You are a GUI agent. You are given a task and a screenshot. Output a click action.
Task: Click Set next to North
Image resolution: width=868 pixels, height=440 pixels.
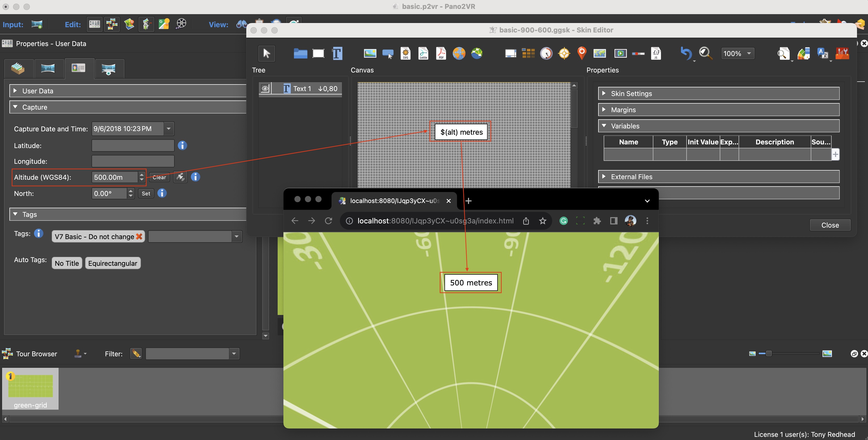[x=146, y=193]
